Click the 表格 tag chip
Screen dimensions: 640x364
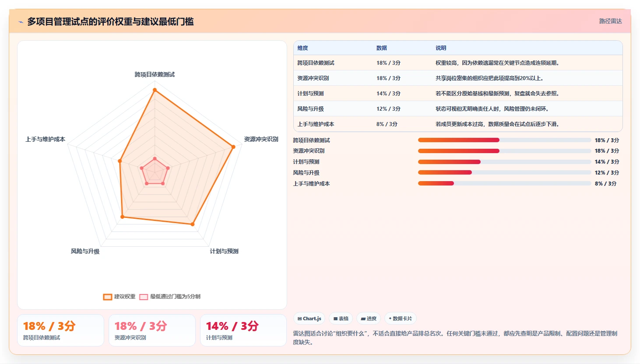pos(341,318)
